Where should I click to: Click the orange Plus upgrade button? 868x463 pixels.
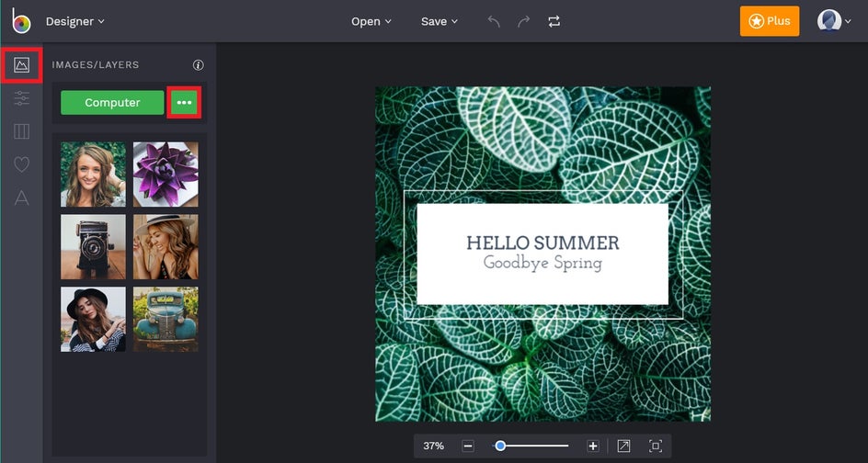coord(769,21)
